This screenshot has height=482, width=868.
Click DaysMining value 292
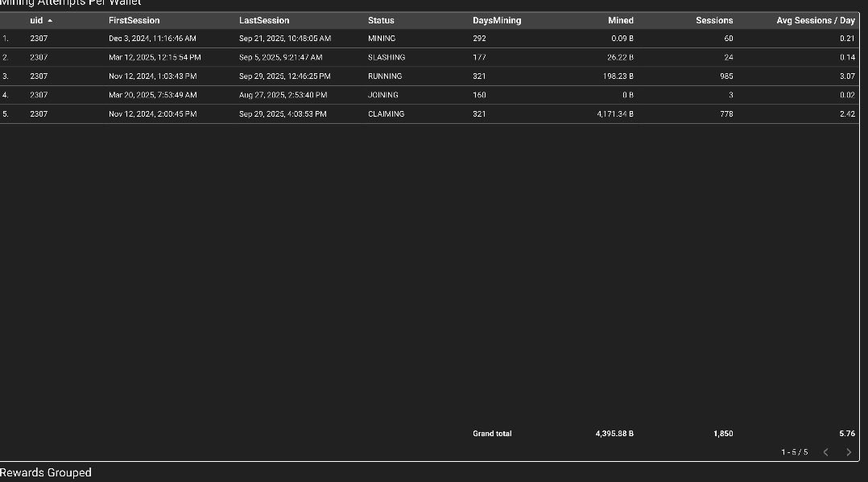point(479,39)
